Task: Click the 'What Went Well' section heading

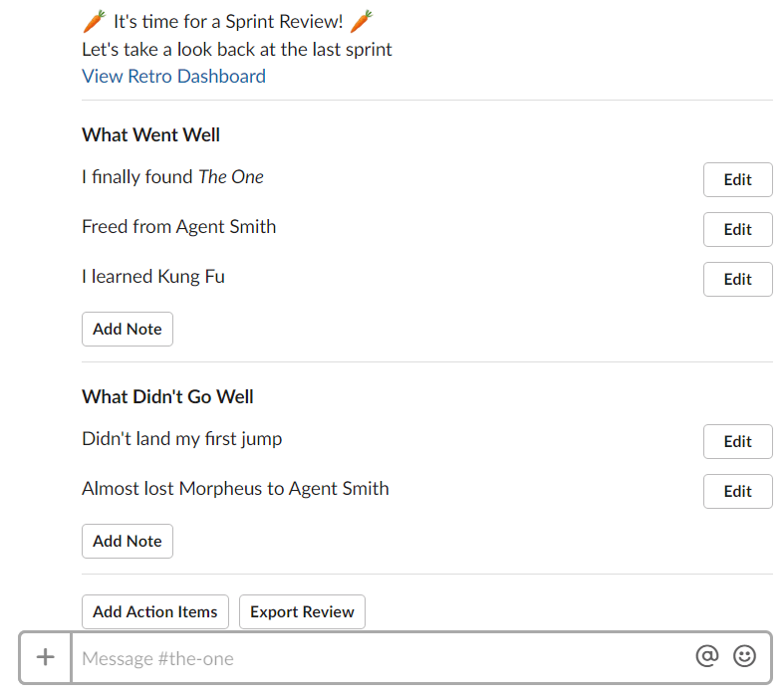Action: click(x=151, y=134)
